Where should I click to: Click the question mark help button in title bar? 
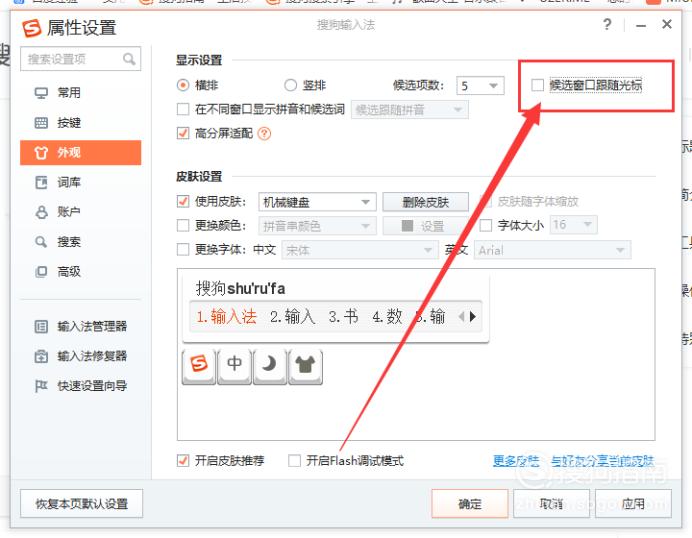click(607, 24)
